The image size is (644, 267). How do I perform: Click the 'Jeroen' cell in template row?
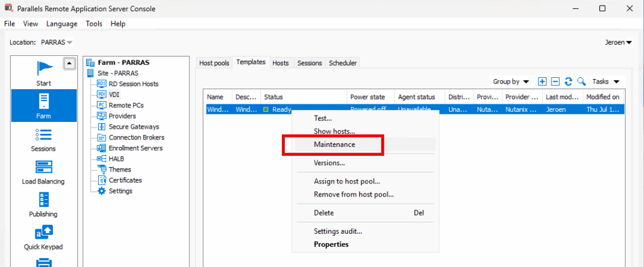click(563, 109)
